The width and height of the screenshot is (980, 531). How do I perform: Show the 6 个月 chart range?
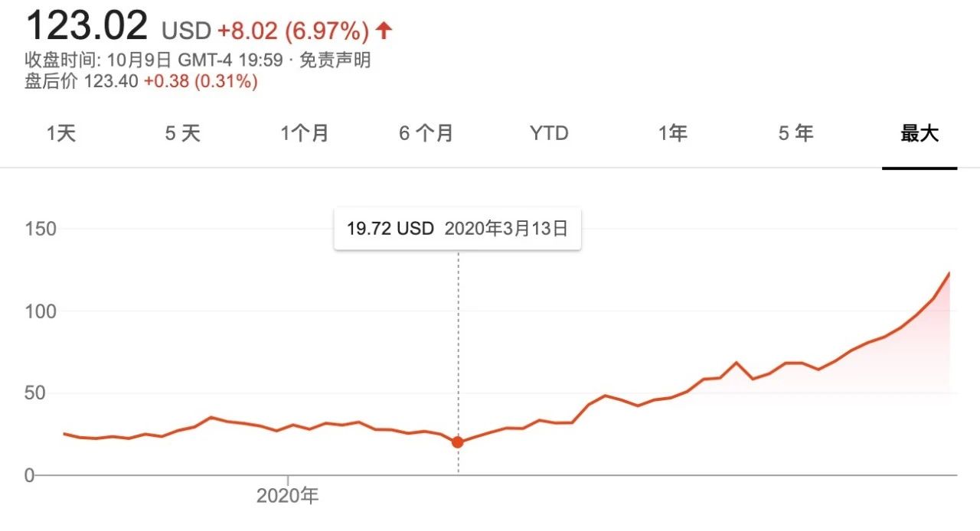pyautogui.click(x=426, y=134)
